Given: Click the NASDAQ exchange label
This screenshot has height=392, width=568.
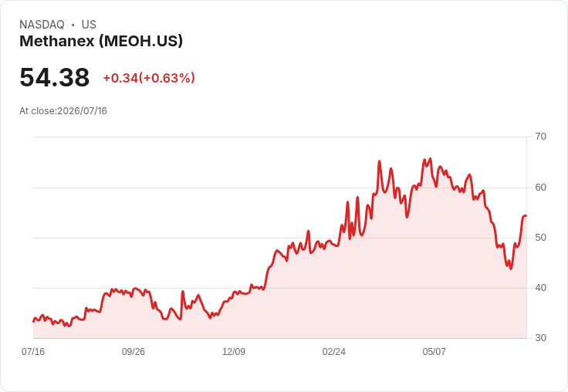Looking at the screenshot, I should [42, 25].
